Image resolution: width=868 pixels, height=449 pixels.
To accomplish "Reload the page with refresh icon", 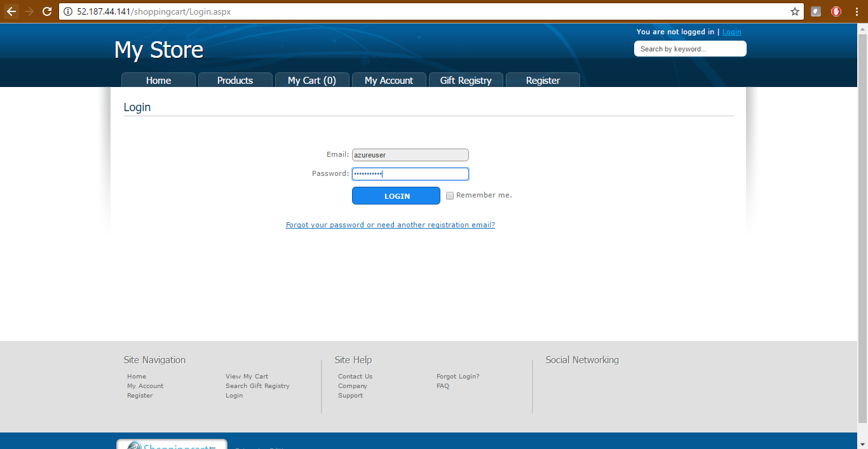I will click(x=46, y=11).
